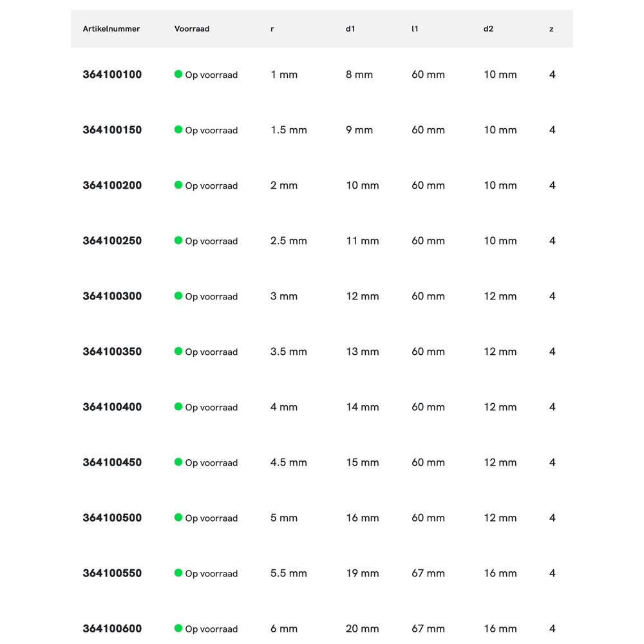Click the 5.5 mm radius cell
The image size is (644, 644).
click(289, 573)
